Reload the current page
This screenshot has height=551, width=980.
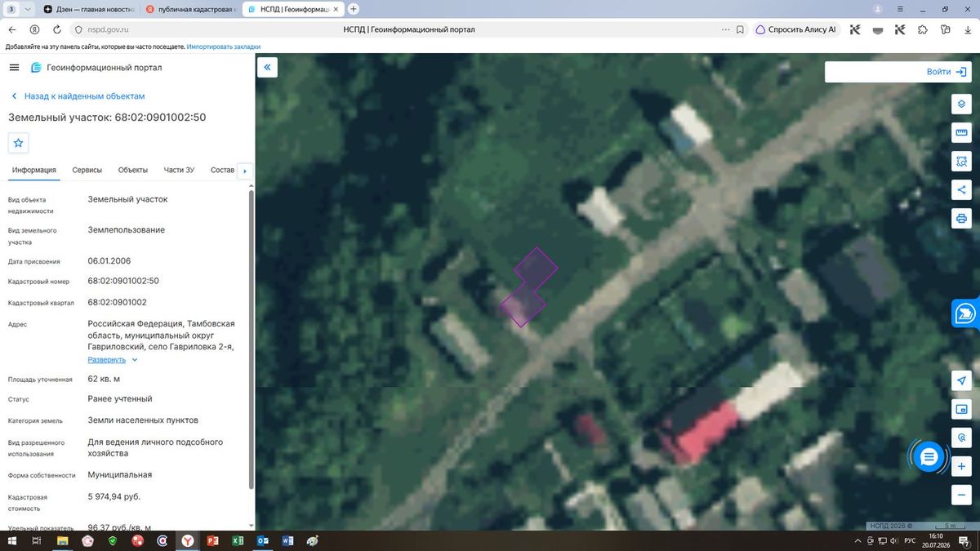56,29
